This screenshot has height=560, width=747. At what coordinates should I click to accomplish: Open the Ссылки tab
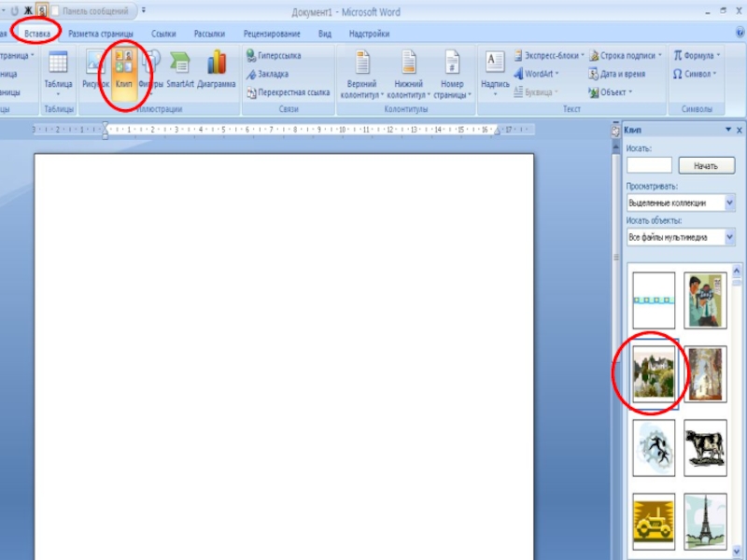pyautogui.click(x=163, y=34)
